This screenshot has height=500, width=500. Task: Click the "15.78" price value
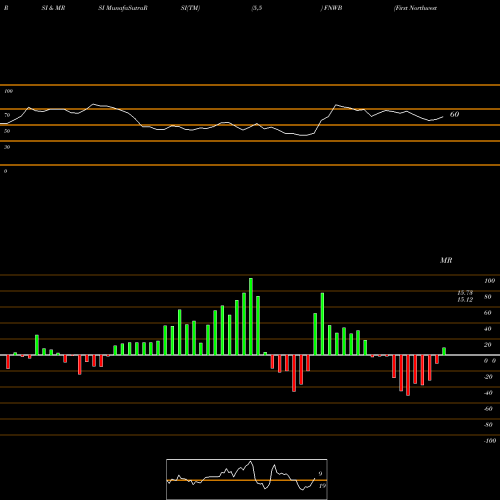465,293
